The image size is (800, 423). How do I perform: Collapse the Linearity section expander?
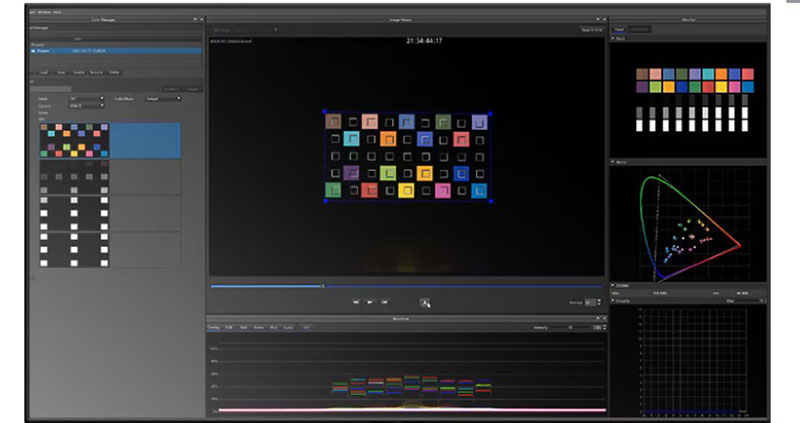point(613,301)
